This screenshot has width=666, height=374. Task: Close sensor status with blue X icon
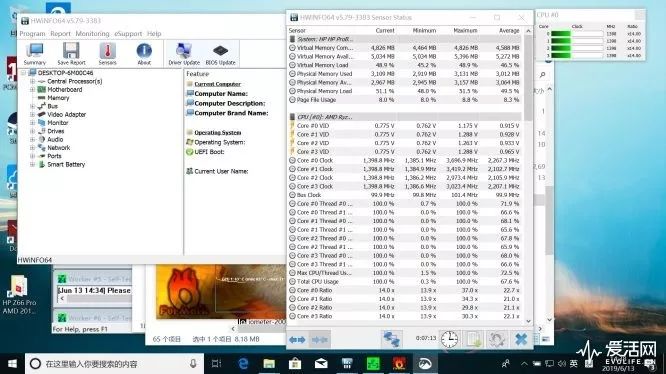coord(521,339)
